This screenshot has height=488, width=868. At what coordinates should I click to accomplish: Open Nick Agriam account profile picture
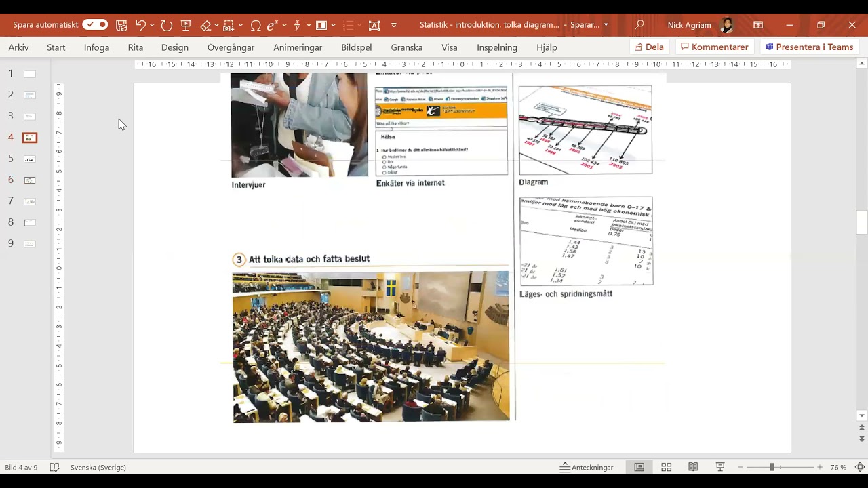(726, 25)
